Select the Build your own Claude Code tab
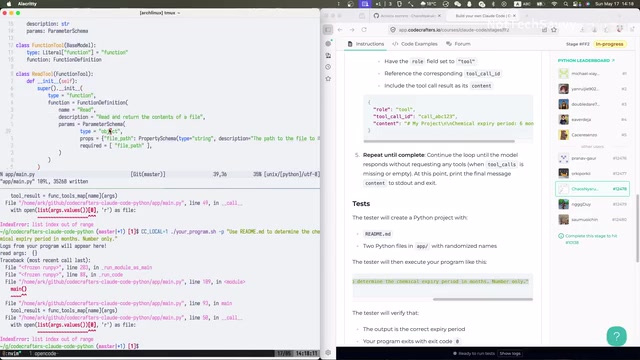Image resolution: width=640 pixels, height=360 pixels. [x=482, y=16]
